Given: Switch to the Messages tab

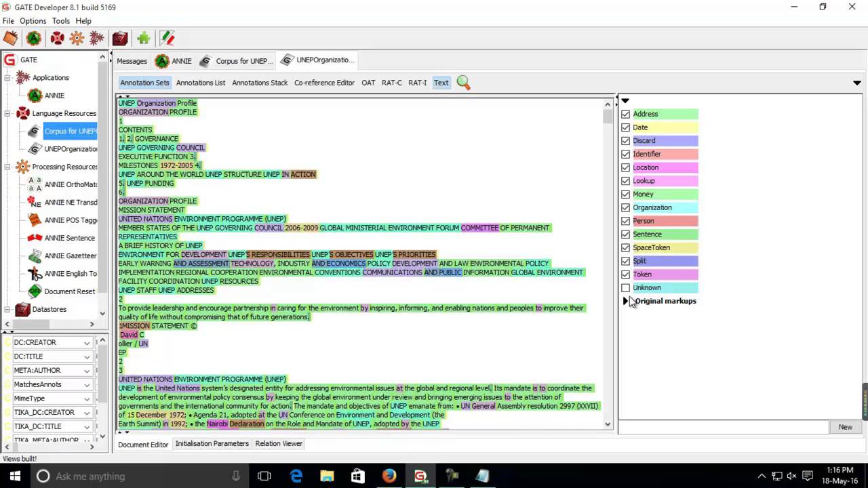Looking at the screenshot, I should coord(132,61).
